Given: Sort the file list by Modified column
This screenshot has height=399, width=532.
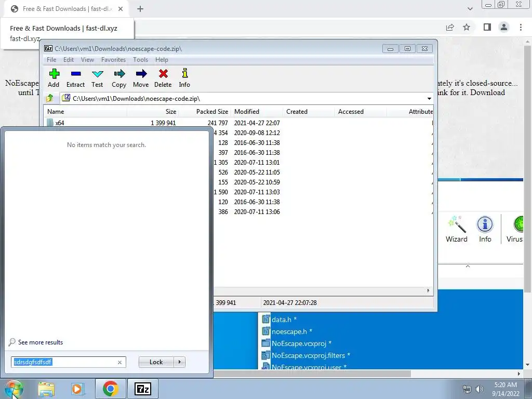Looking at the screenshot, I should (x=257, y=112).
